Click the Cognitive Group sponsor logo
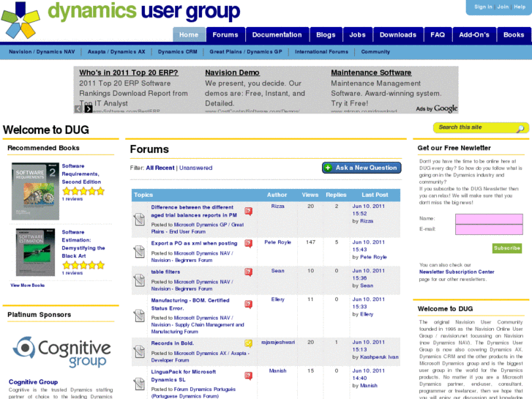The height and width of the screenshot is (399, 532). pos(61,352)
